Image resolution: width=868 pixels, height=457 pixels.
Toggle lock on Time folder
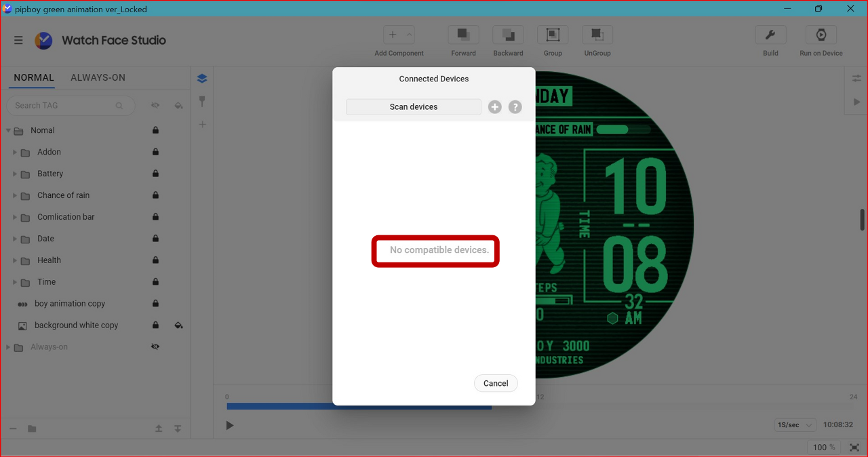(155, 282)
